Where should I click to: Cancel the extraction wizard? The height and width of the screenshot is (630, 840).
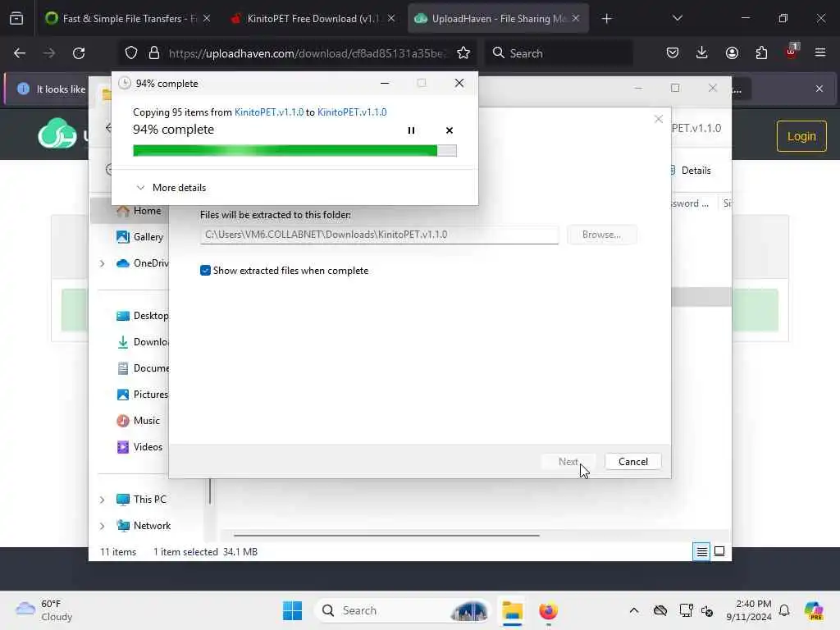[x=632, y=462]
